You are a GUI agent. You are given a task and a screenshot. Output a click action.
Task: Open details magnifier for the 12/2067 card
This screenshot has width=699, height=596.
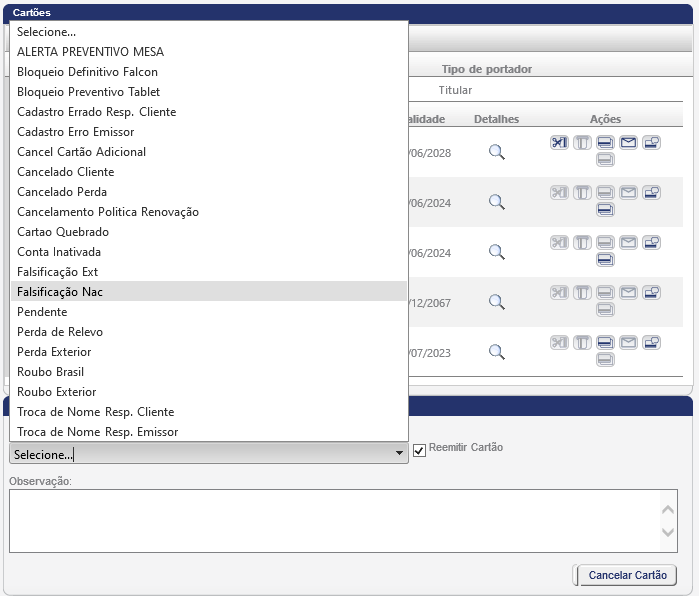[496, 302]
